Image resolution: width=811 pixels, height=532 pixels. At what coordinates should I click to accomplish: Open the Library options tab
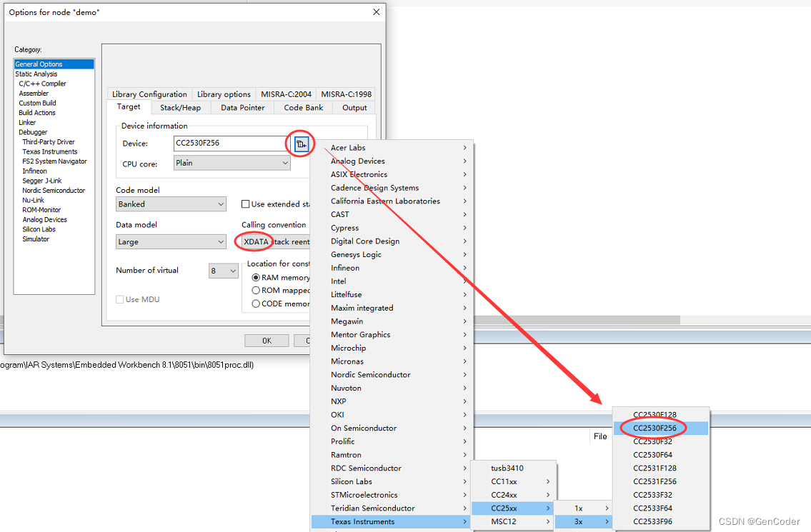point(224,94)
